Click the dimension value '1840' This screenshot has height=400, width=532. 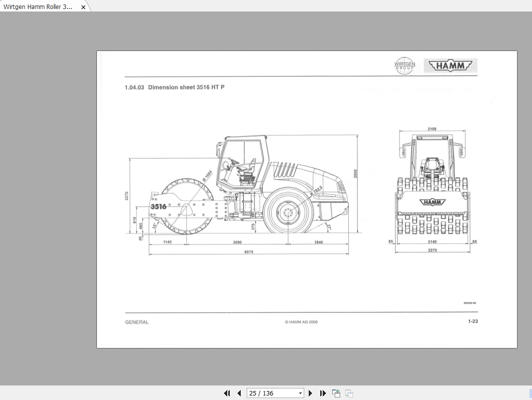(x=319, y=242)
